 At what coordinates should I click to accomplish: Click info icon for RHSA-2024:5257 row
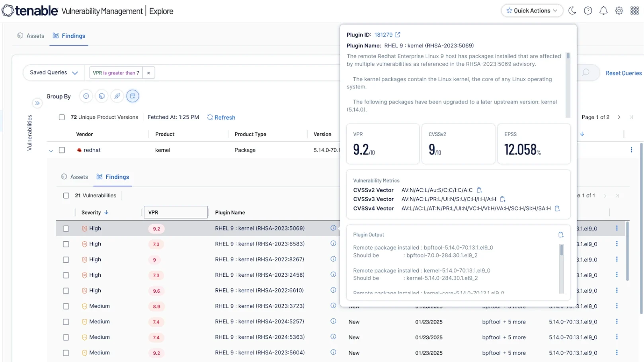[x=333, y=321]
